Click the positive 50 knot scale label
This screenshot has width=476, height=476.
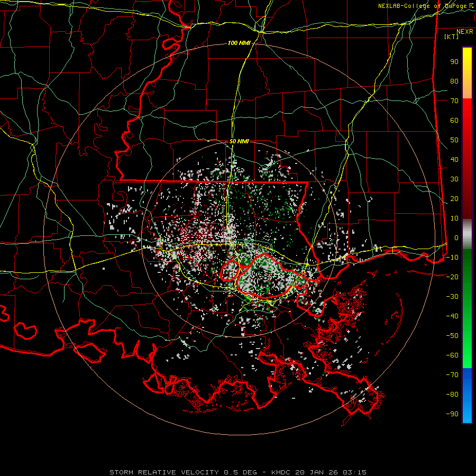[454, 140]
